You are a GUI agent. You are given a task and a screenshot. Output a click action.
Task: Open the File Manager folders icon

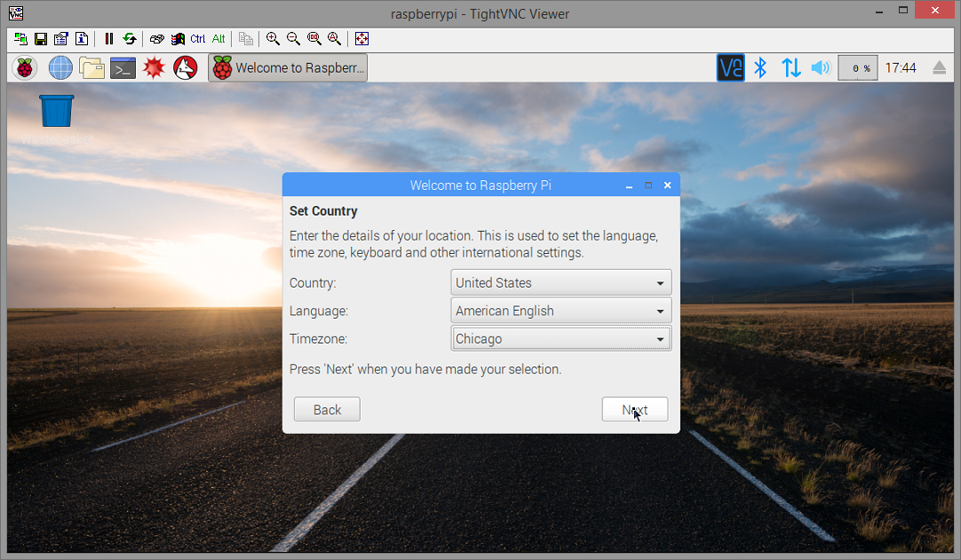click(x=91, y=68)
